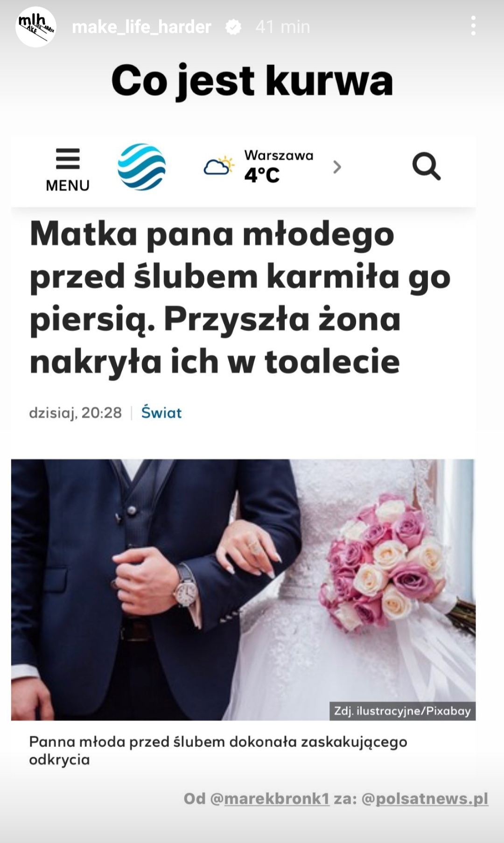
Task: Click the cloudy weather icon
Action: [219, 166]
